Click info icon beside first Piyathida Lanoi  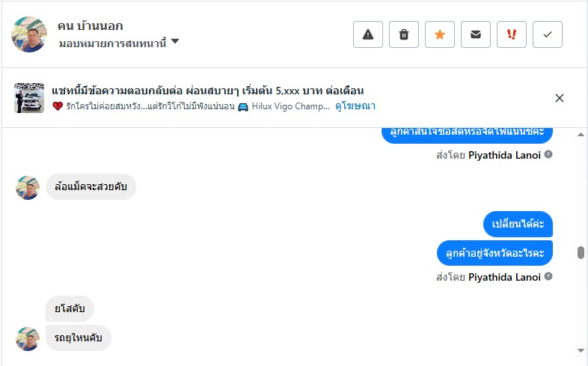point(548,155)
